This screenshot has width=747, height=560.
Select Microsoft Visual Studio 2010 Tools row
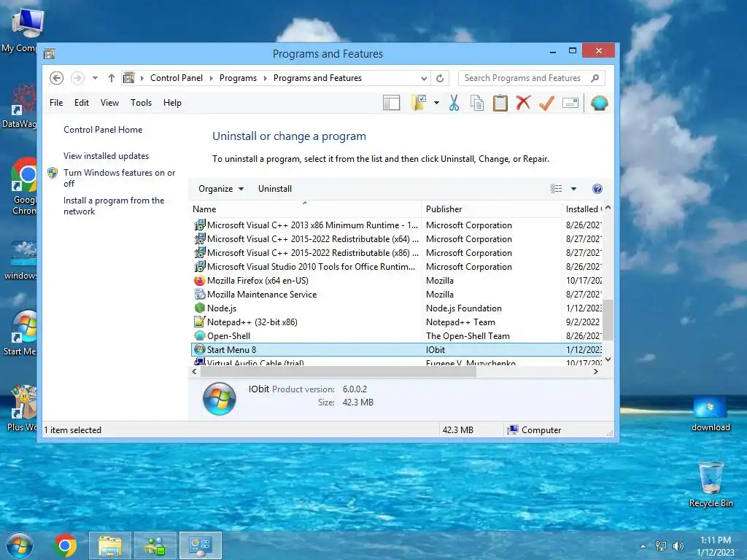pyautogui.click(x=396, y=267)
